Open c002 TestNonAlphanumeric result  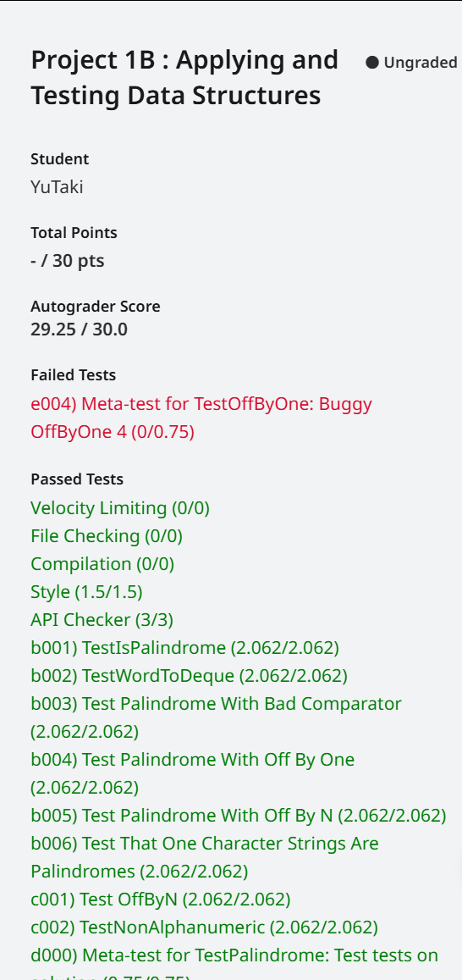click(204, 927)
